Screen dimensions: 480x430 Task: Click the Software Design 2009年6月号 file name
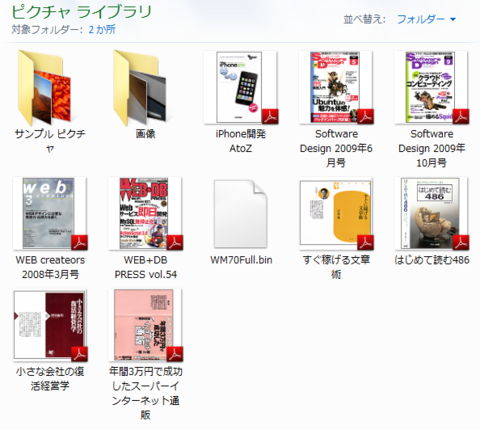[x=336, y=148]
